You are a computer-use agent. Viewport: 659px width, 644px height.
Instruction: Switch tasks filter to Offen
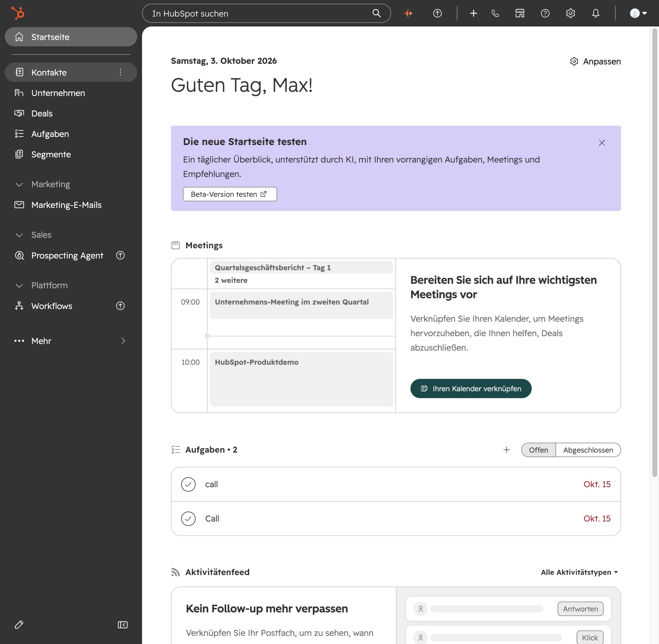538,450
